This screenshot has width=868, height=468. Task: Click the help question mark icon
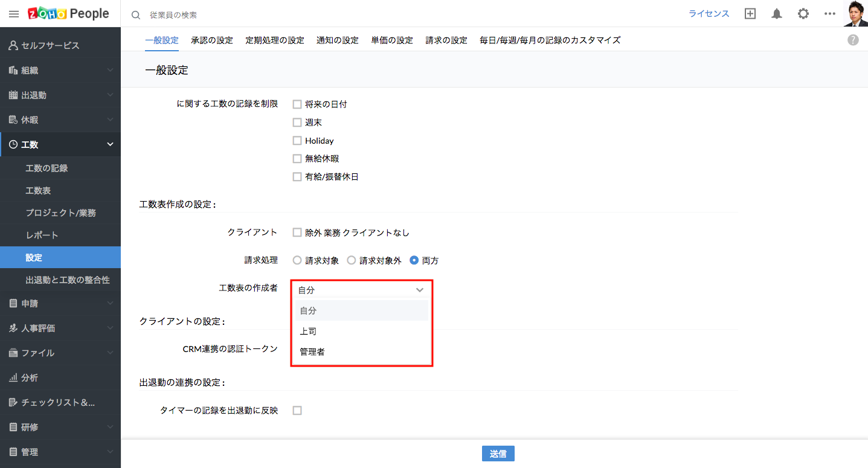pos(853,40)
